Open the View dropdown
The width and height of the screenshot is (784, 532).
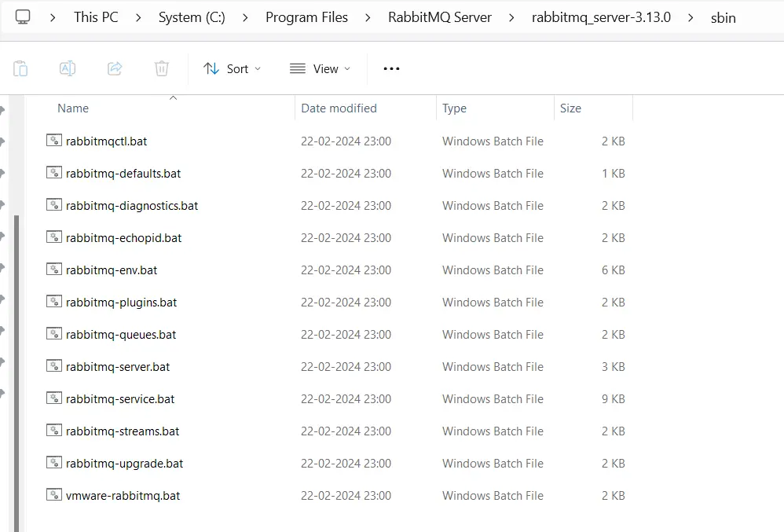coord(320,68)
